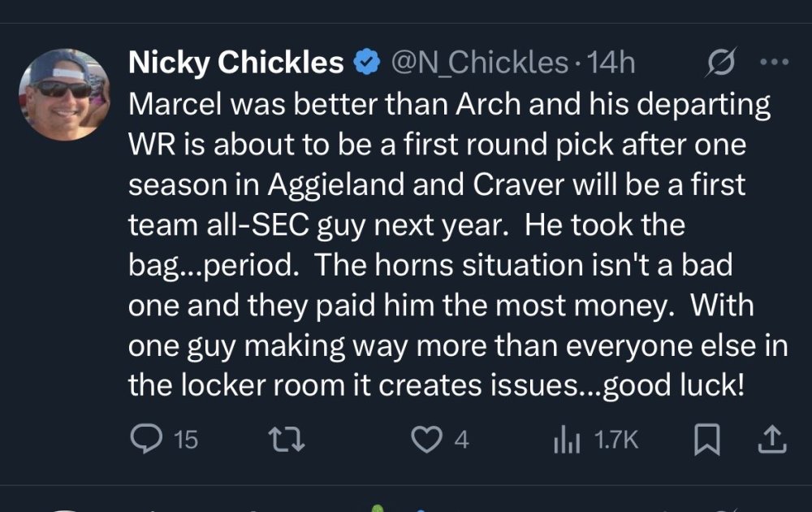Open the next post's partially visible avatar
Screen dimensions: 812x512
64,509
